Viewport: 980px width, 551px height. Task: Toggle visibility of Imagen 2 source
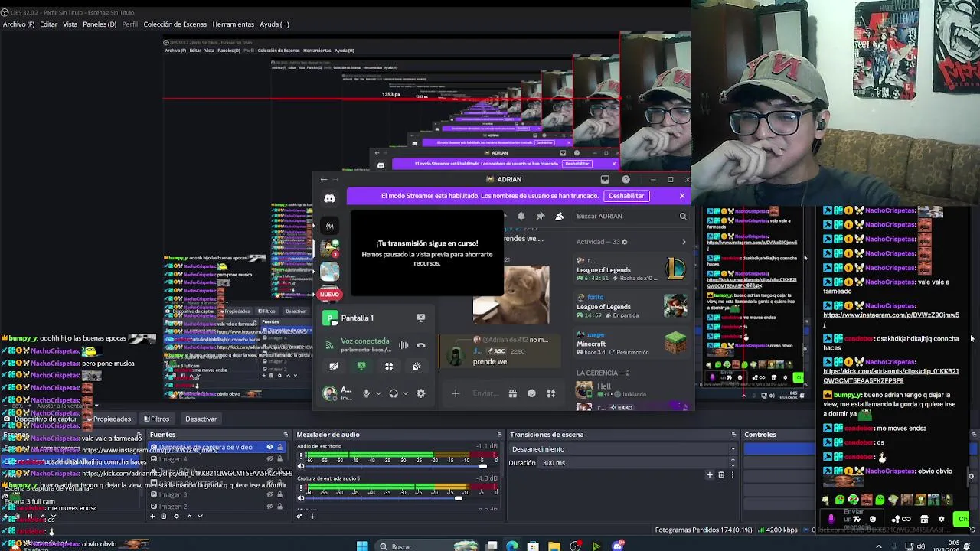coord(269,507)
